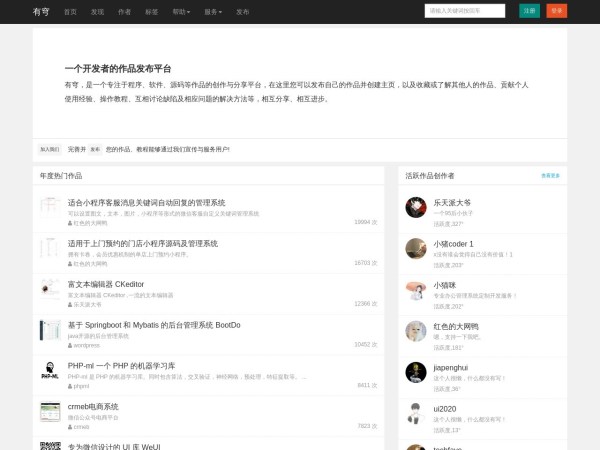Open creator name ui2020
The height and width of the screenshot is (450, 600).
pyautogui.click(x=445, y=409)
